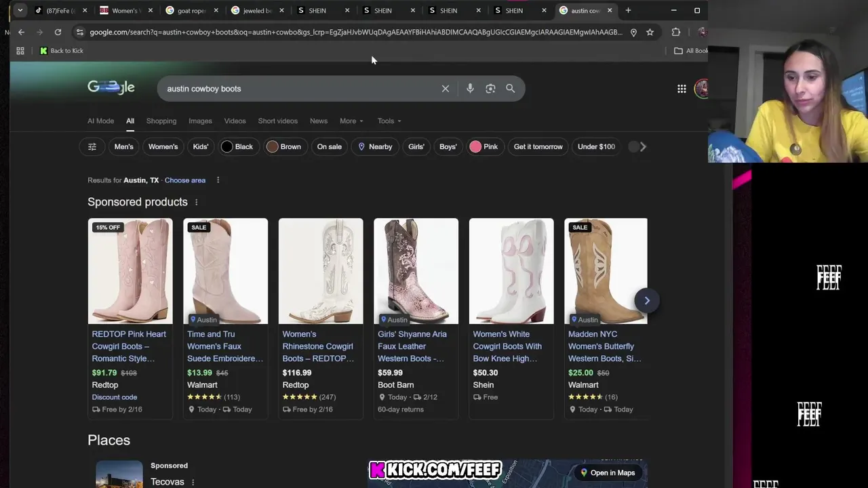Open the Google account avatar
The image size is (868, 488).
701,89
